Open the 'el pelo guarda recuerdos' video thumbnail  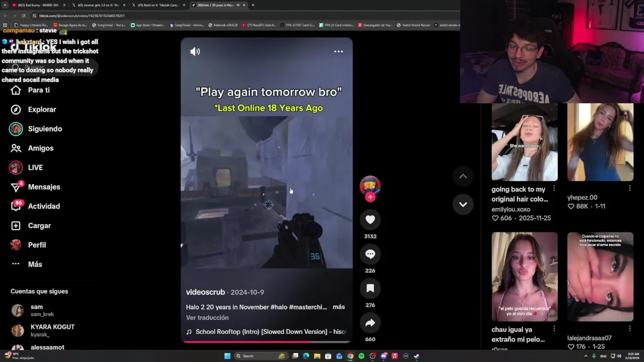click(524, 277)
